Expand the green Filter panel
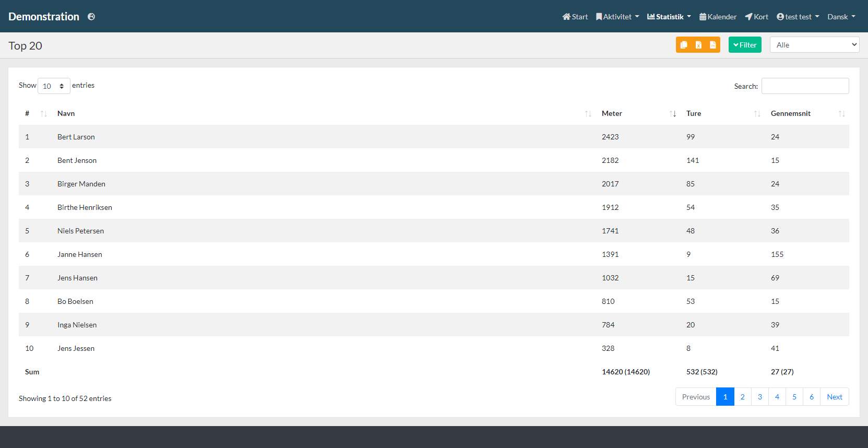This screenshot has width=868, height=448. pos(745,45)
